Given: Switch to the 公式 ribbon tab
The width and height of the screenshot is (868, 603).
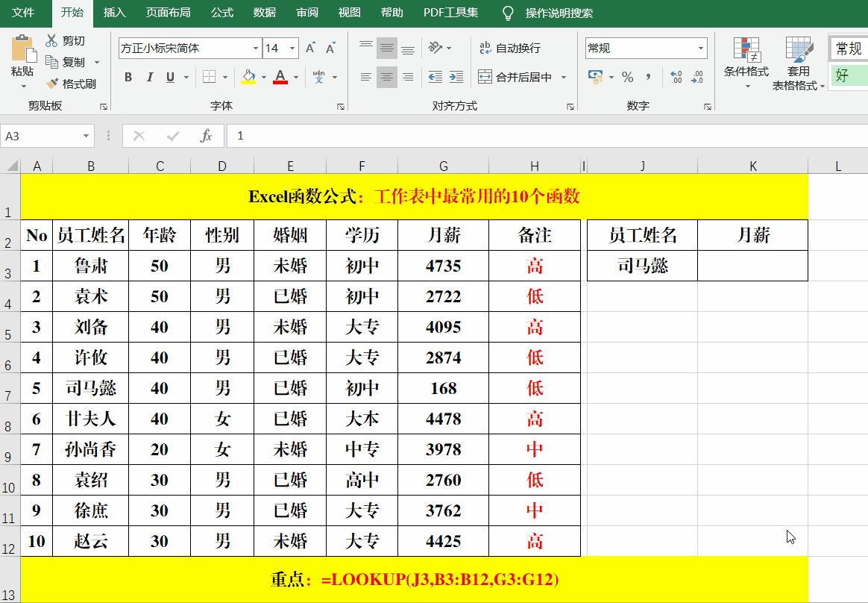Looking at the screenshot, I should (x=221, y=12).
